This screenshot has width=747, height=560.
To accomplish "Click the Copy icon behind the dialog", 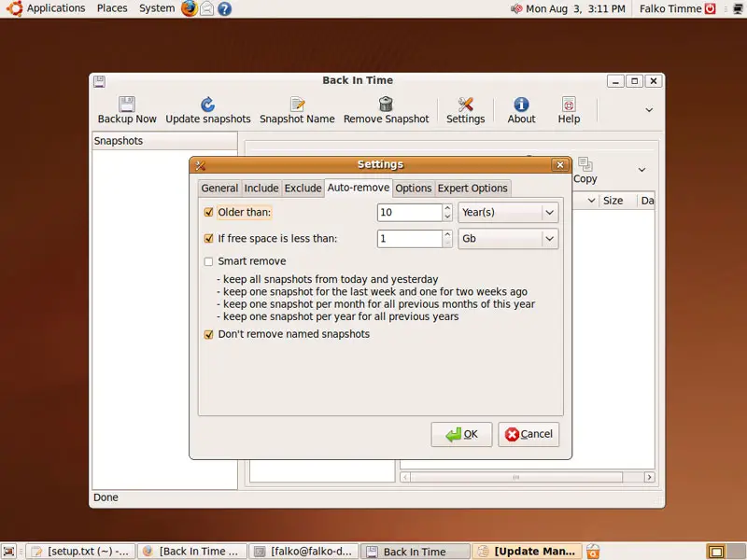I will [x=585, y=164].
